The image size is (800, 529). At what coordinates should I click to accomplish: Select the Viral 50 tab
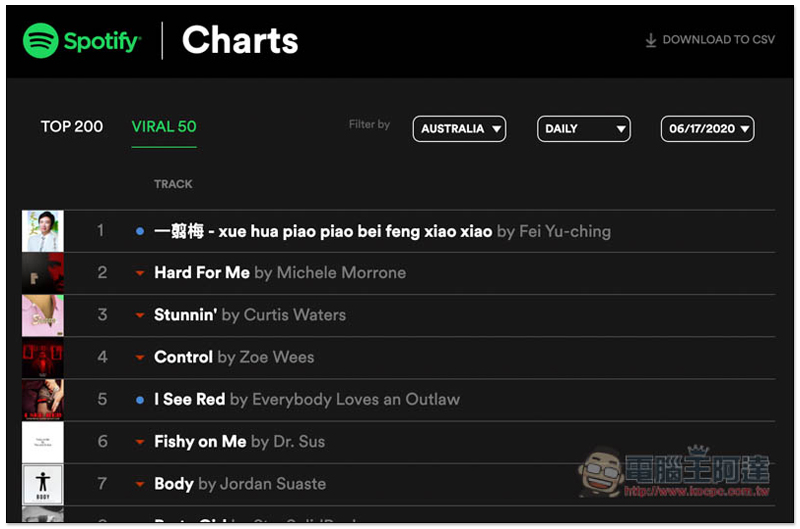(x=164, y=127)
